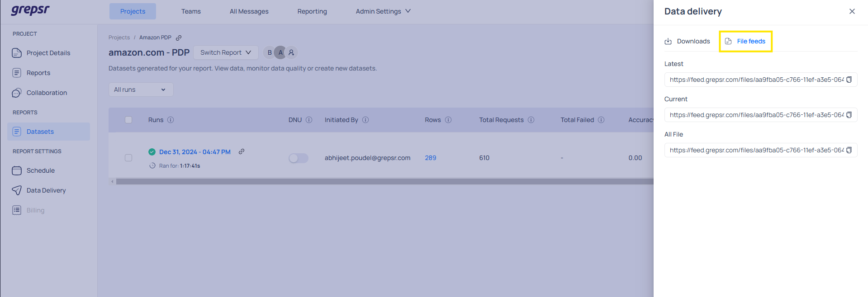Check the select-all runs header checkbox

coord(128,120)
